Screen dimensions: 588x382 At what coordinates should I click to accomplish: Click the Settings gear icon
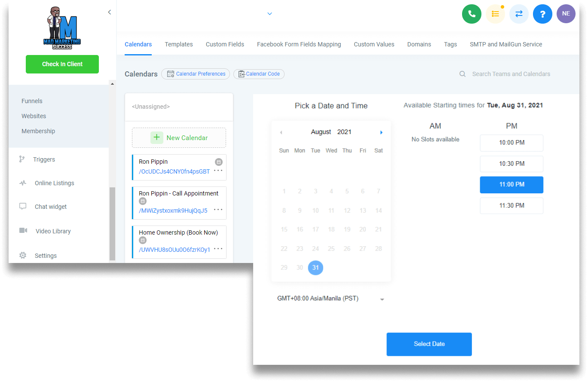[x=23, y=255]
